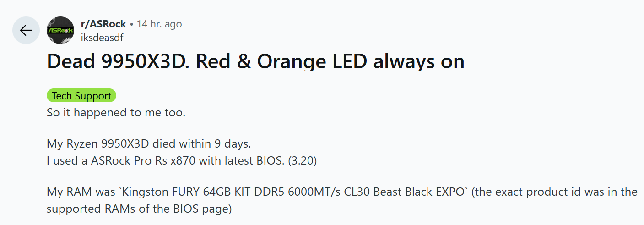Click the post title starting "Dead 9950X3D"
644x225 pixels.
255,62
